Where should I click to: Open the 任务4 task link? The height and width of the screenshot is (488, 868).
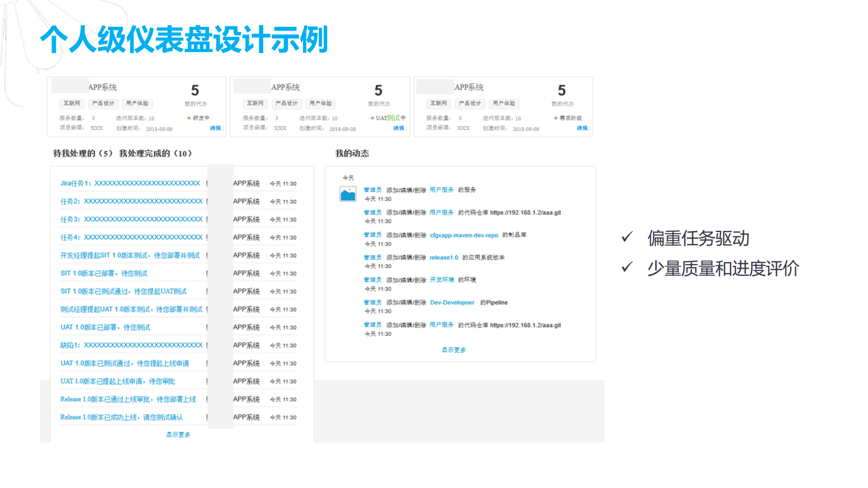(131, 237)
